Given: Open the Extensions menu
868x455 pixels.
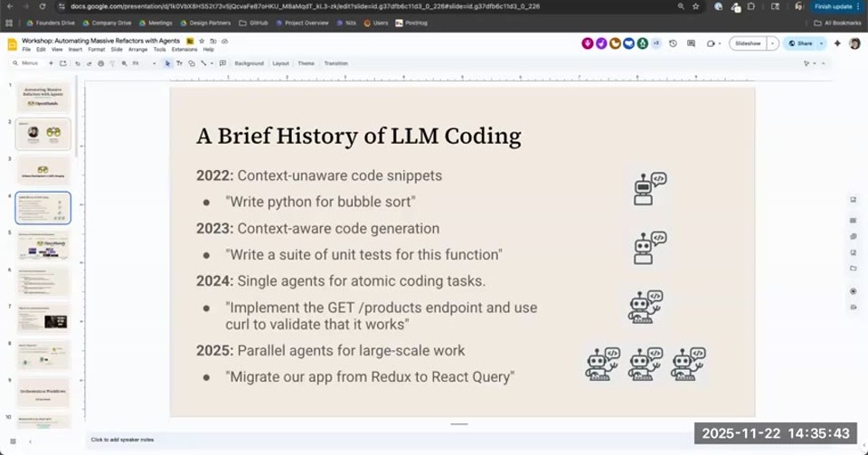Looking at the screenshot, I should tap(184, 49).
